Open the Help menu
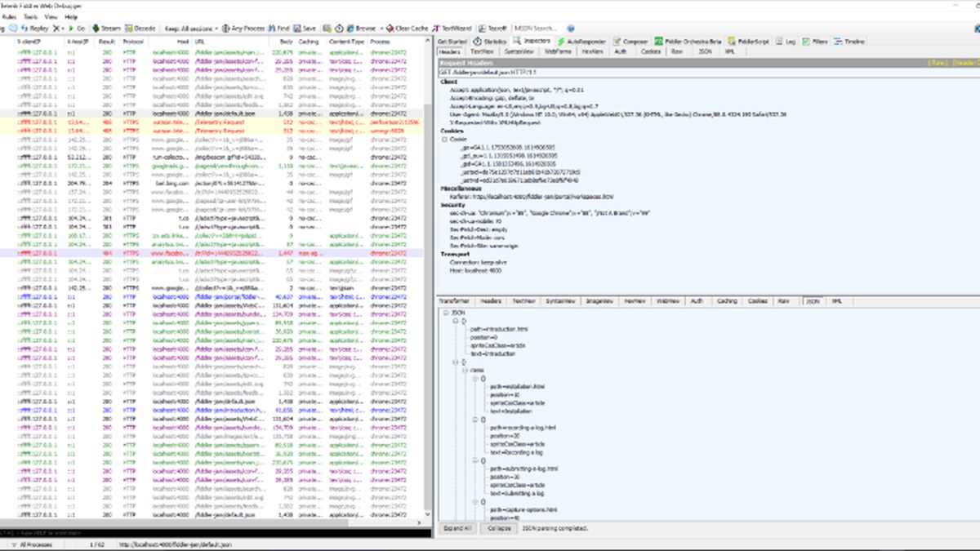 (71, 16)
